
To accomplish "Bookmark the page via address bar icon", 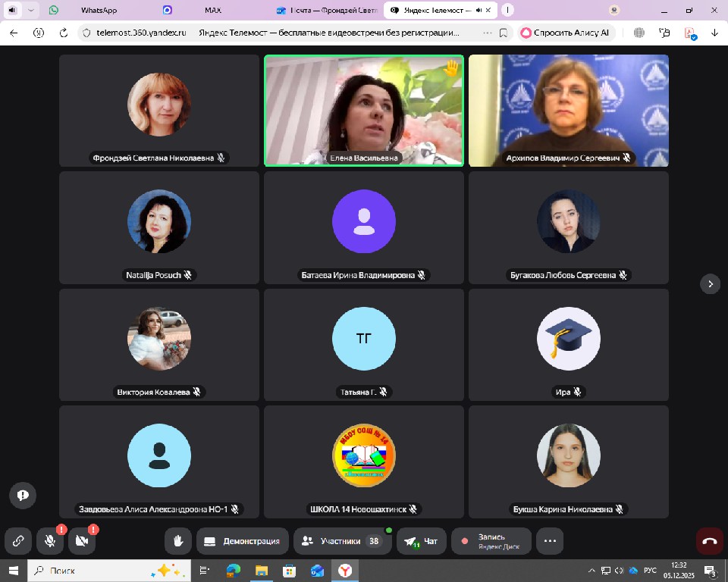I will (504, 33).
